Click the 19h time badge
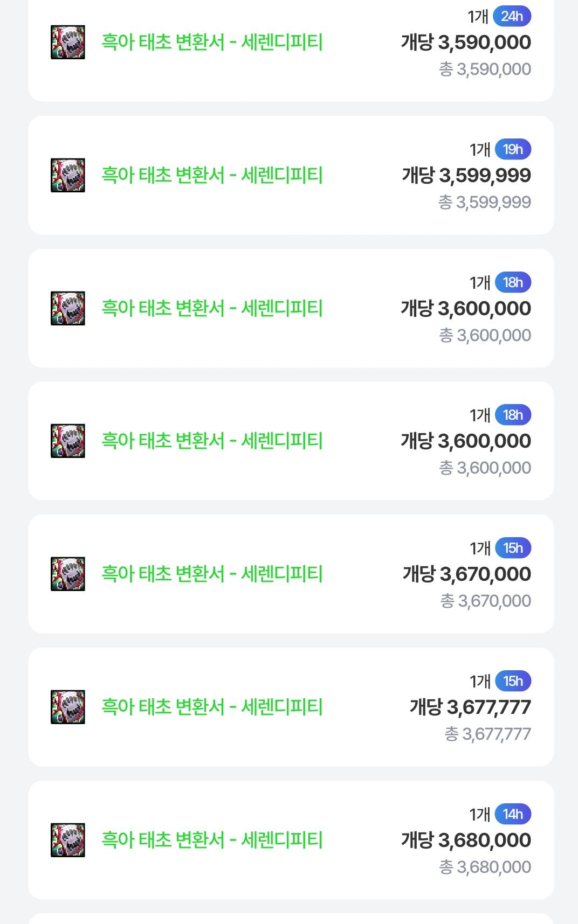 point(513,149)
